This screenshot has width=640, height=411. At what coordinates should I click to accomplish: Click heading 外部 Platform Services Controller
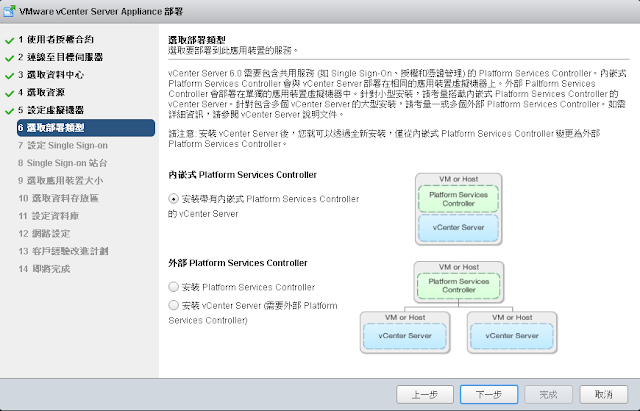coord(238,263)
